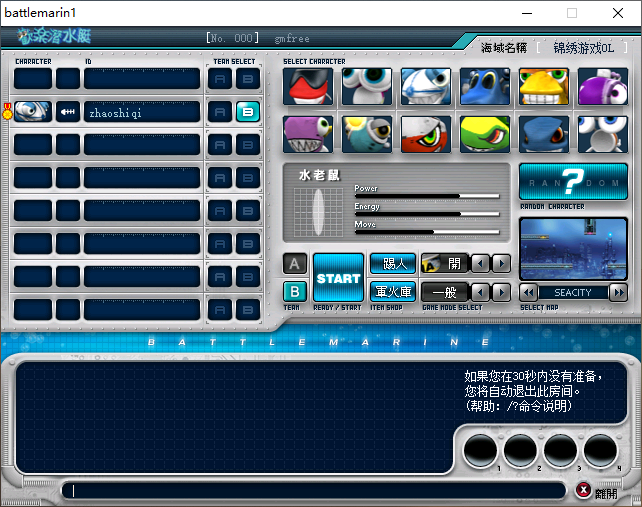
Task: Pick the red and white green-eyed character
Action: (x=426, y=134)
